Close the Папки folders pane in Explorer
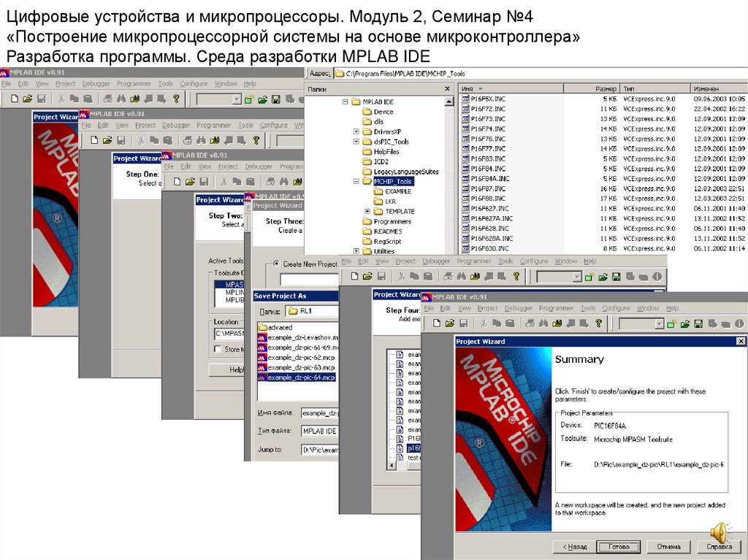Screen dimensions: 748x560 coord(447,89)
